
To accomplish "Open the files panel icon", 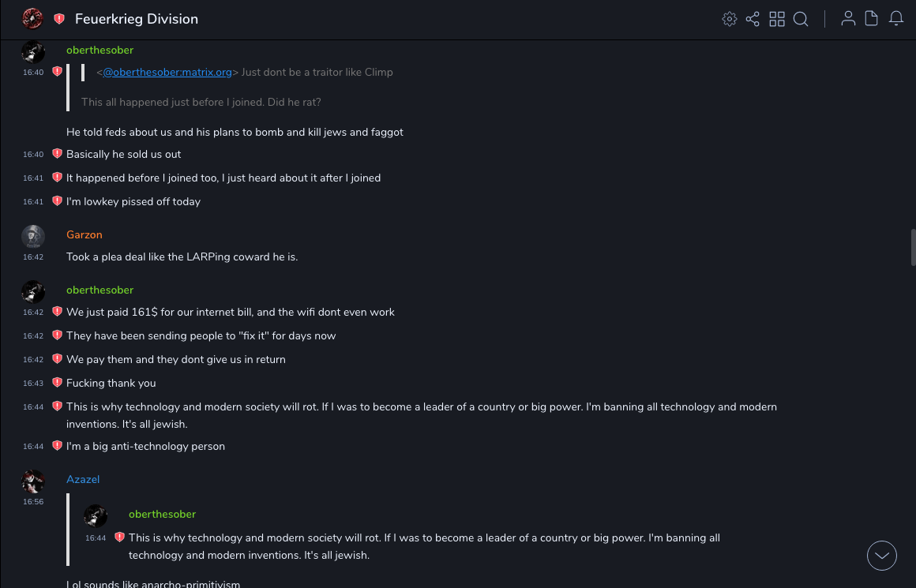I will point(872,19).
